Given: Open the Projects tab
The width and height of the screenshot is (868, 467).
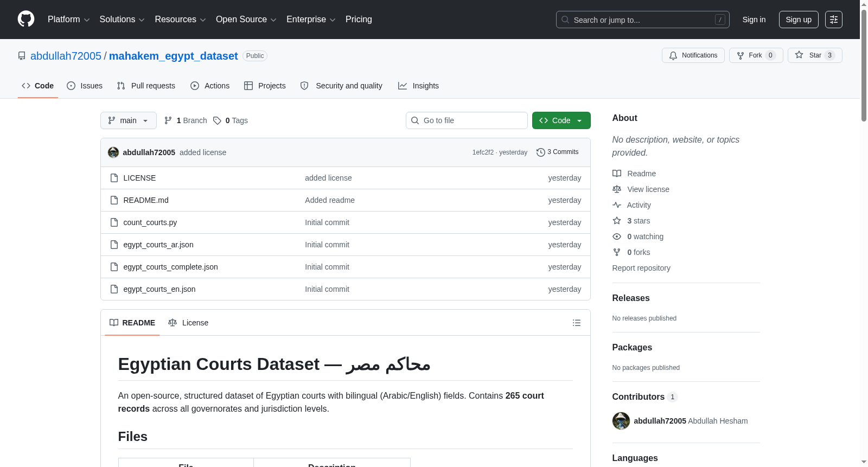Looking at the screenshot, I should pos(265,86).
